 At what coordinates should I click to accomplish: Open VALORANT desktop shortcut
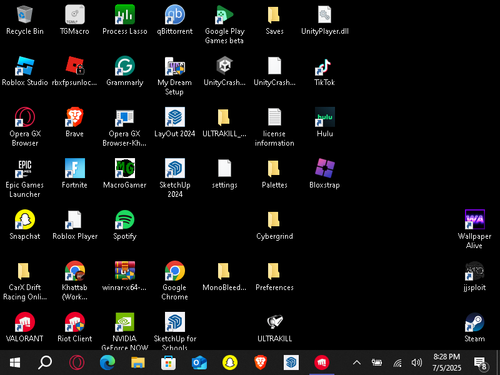tap(25, 322)
